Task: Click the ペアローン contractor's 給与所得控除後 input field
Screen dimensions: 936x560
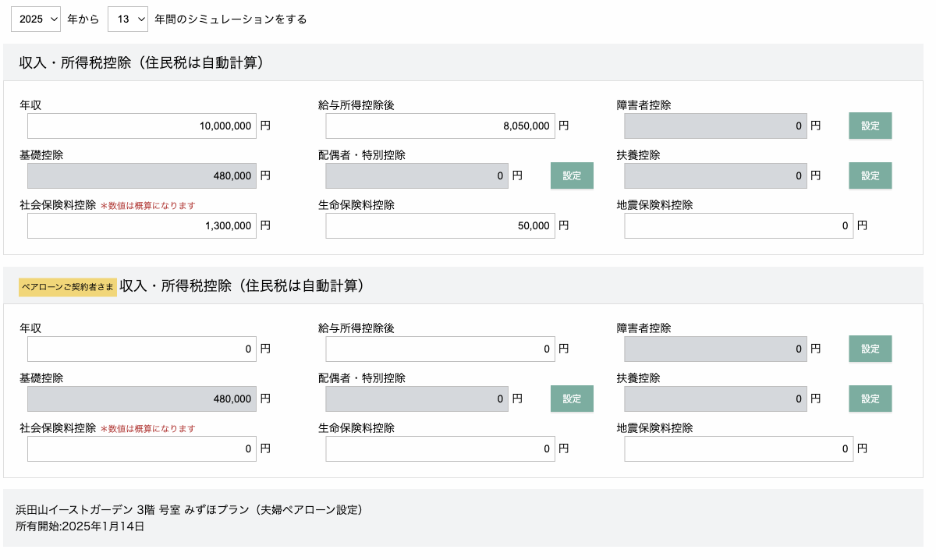Action: point(440,349)
